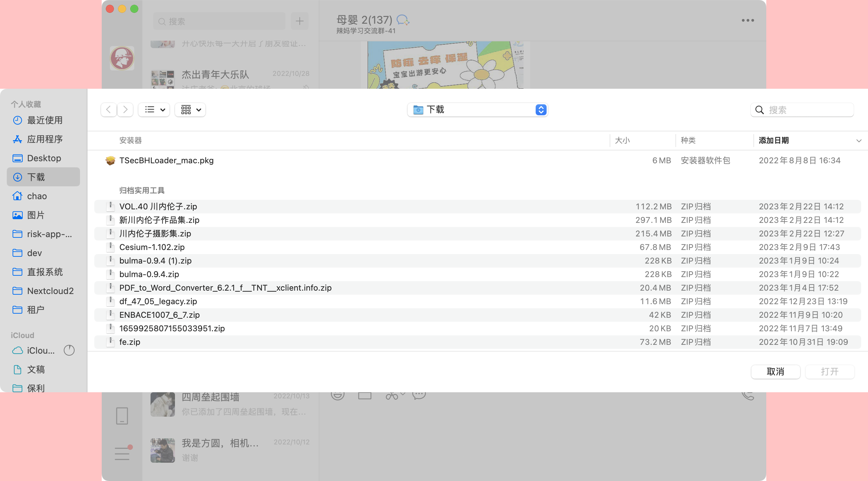The width and height of the screenshot is (868, 481).
Task: Select fe.zip archive file
Action: pos(130,342)
